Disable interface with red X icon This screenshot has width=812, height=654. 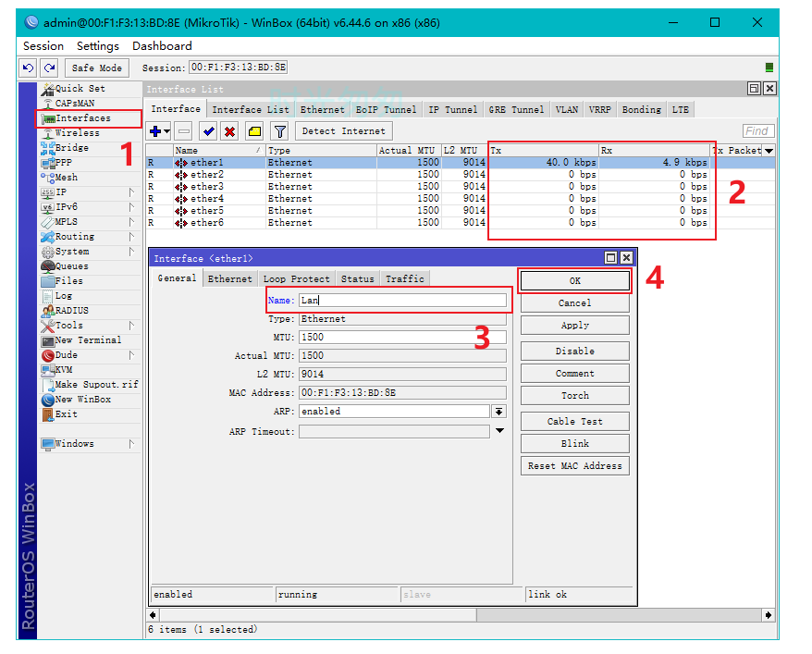click(229, 131)
